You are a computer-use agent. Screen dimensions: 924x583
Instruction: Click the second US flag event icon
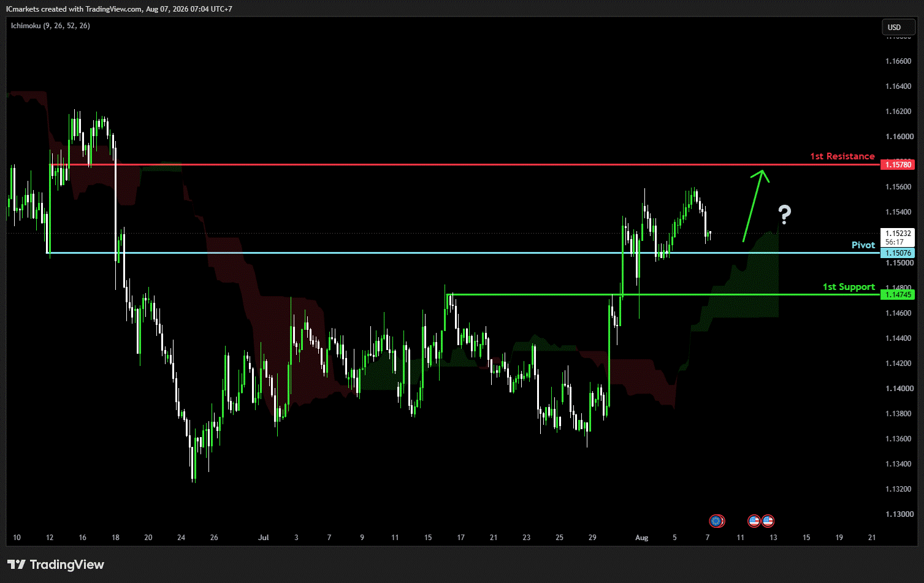tap(768, 521)
